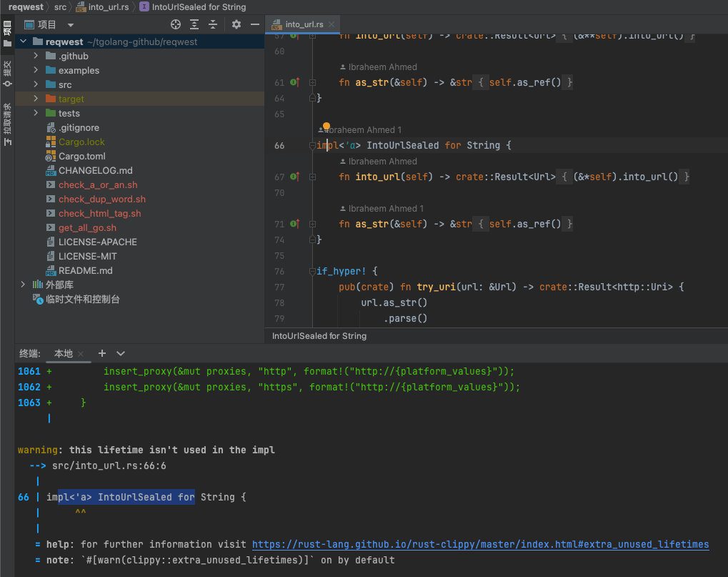Close the into_url.rs editor tab
The image size is (728, 577).
coord(333,24)
